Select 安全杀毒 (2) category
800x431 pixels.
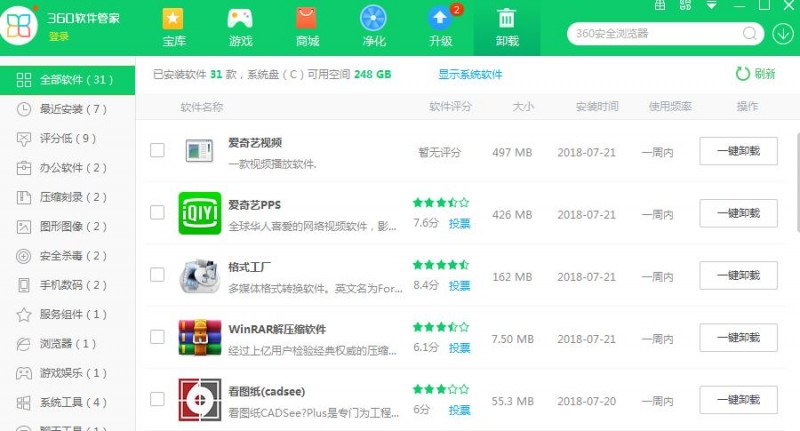point(67,256)
